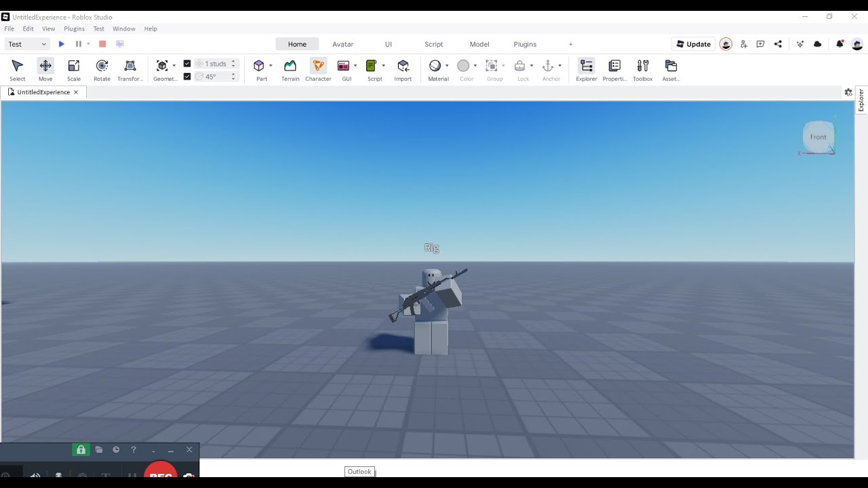Toggle the move snapping studs checkbox
This screenshot has width=868, height=488.
tap(187, 64)
